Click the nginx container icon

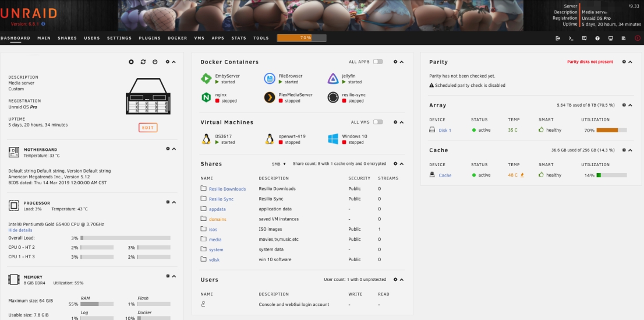point(206,97)
